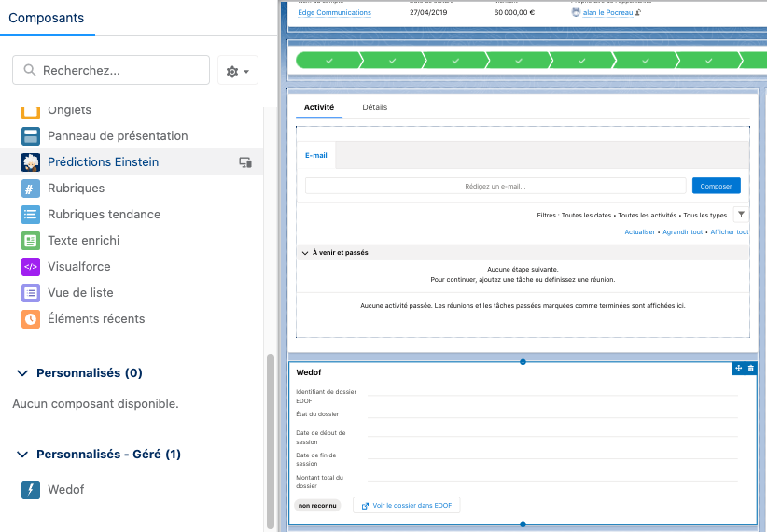Select the Panneau de présentation component icon
Screen dimensions: 767x532
(x=31, y=135)
